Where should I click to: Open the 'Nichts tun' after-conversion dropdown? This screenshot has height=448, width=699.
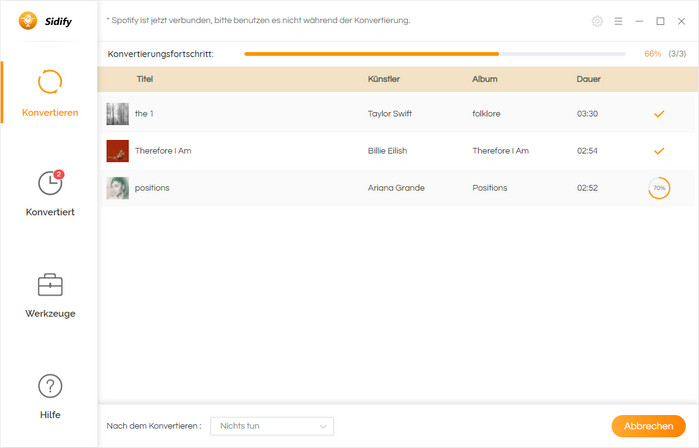[x=272, y=426]
